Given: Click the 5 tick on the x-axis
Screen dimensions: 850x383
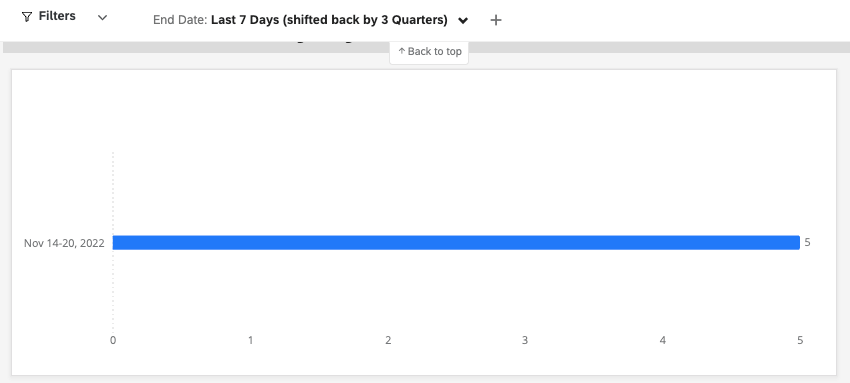Looking at the screenshot, I should point(800,340).
